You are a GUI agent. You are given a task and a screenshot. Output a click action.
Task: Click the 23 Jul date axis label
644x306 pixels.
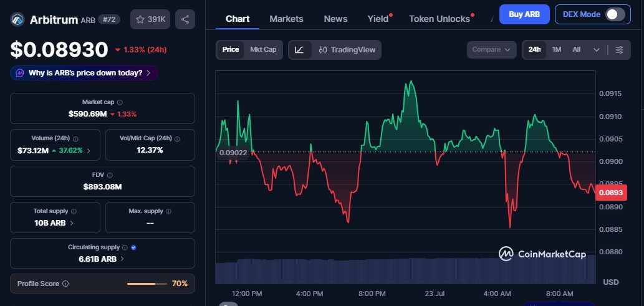click(x=435, y=294)
